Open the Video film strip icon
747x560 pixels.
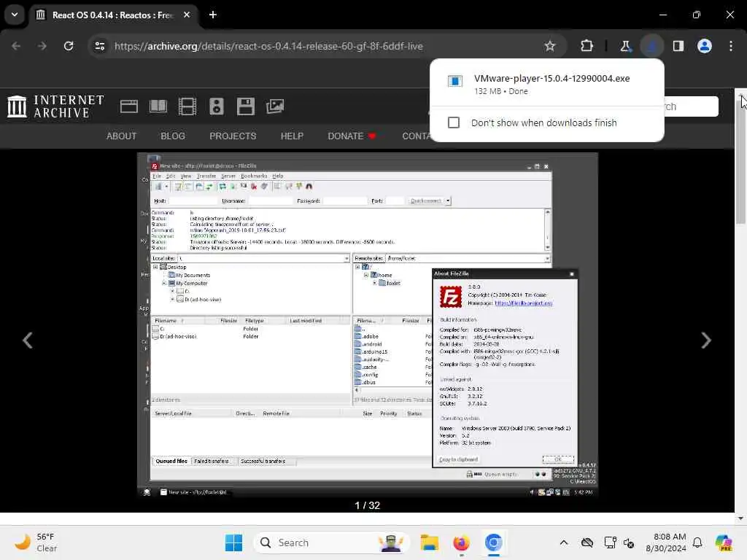[x=187, y=106]
